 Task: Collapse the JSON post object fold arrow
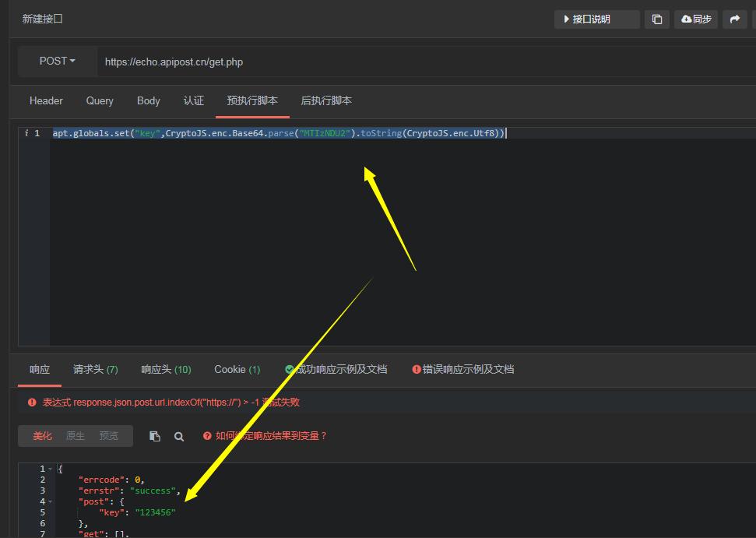pos(50,501)
